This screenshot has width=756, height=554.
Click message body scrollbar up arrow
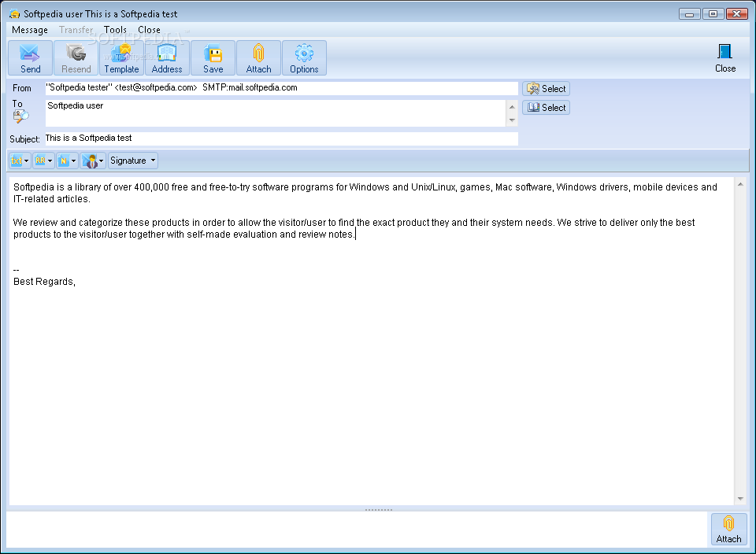(x=740, y=184)
